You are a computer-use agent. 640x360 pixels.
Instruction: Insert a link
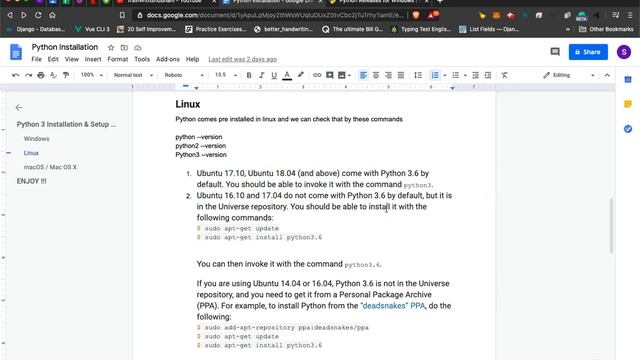(x=317, y=75)
